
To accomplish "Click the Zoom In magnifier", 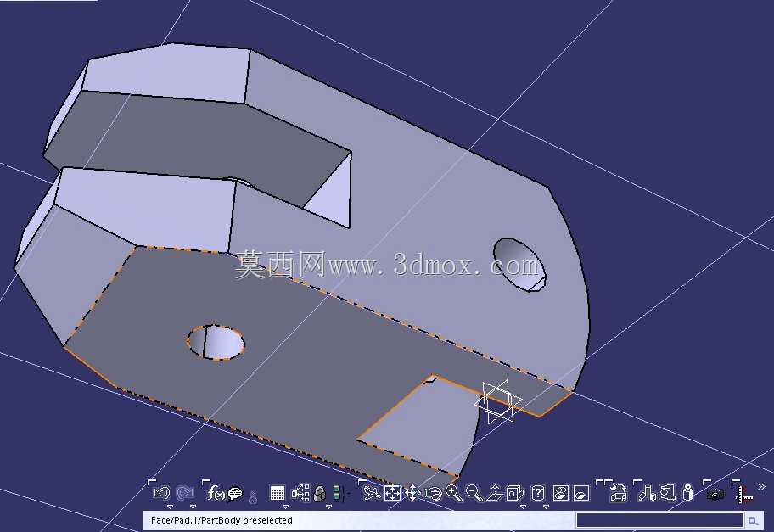I will (454, 493).
